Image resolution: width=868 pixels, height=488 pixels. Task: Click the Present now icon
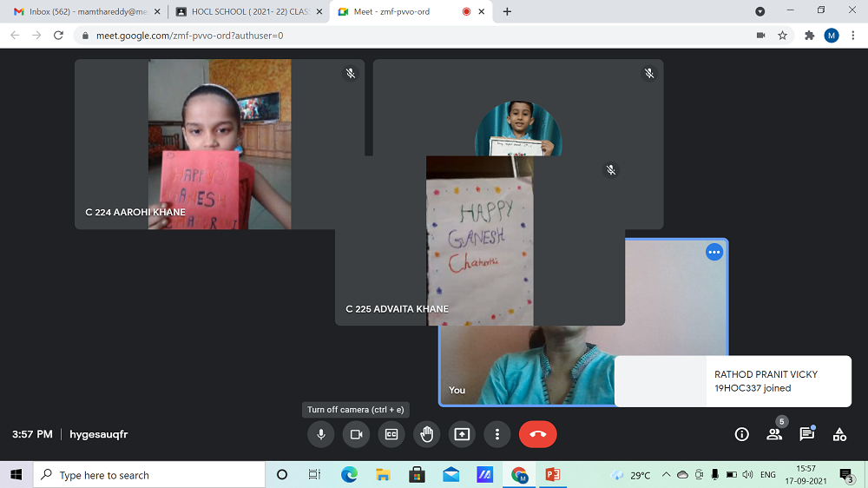(462, 434)
